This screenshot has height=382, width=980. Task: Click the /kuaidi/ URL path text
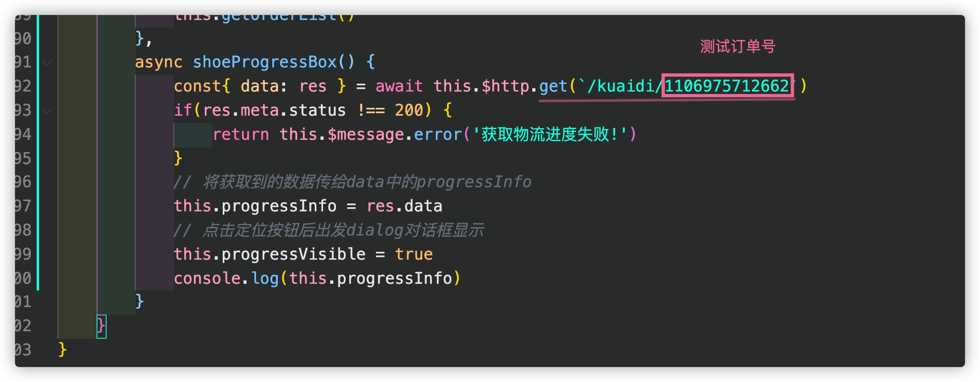(x=624, y=86)
